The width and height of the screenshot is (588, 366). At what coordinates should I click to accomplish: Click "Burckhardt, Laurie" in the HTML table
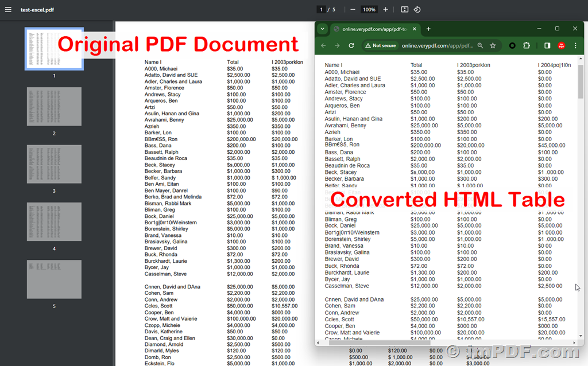click(347, 272)
